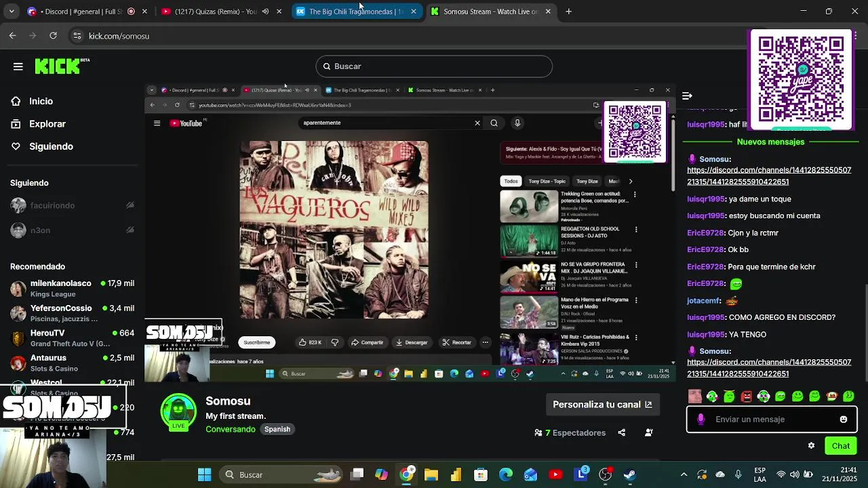Click the green Chat send button
Screen dimensions: 868x488
point(841,446)
